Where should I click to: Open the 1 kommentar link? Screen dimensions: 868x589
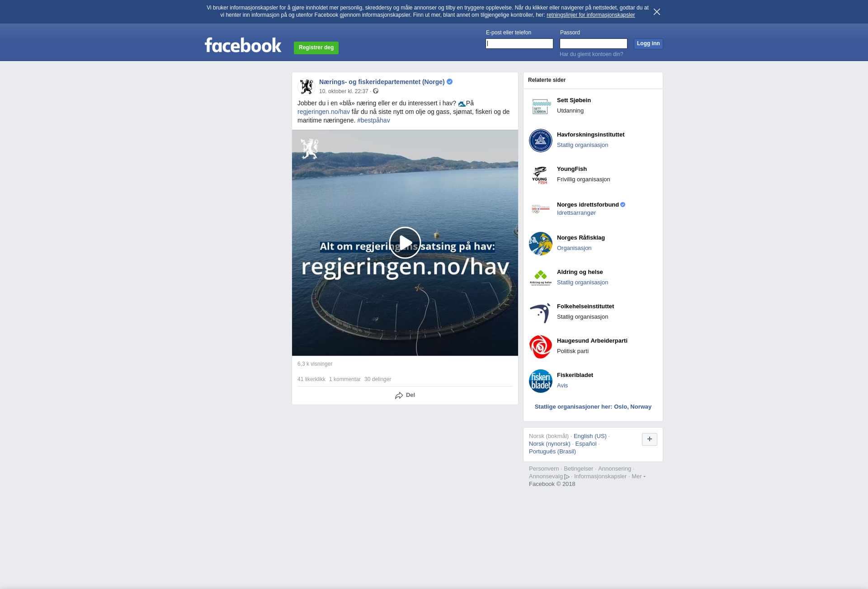pos(345,379)
